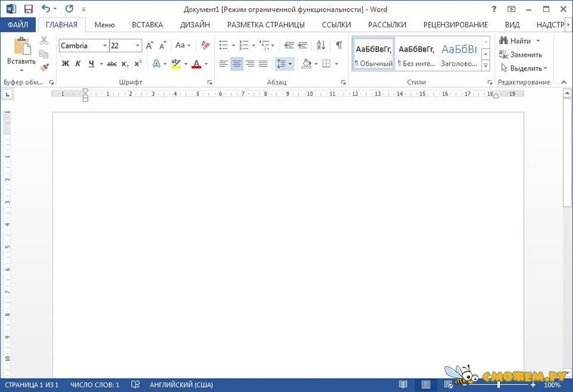
Task: Apply shading with the paint bucket
Action: tap(307, 64)
